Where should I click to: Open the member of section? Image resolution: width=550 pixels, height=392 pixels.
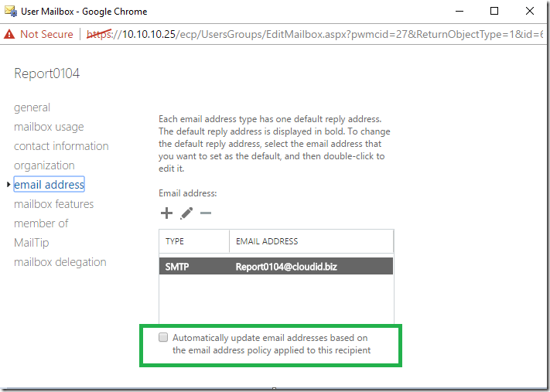coord(41,223)
